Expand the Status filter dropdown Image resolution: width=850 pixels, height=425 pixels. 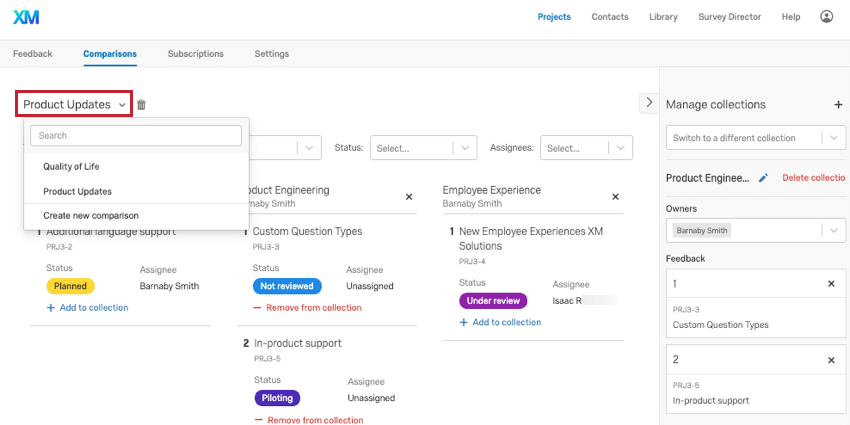(422, 148)
